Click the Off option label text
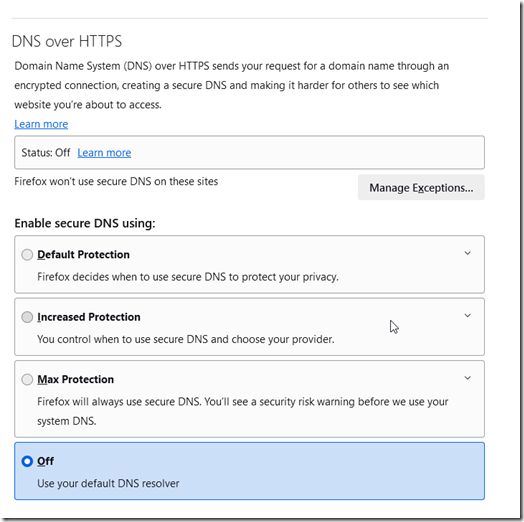The width and height of the screenshot is (524, 522). 45,462
